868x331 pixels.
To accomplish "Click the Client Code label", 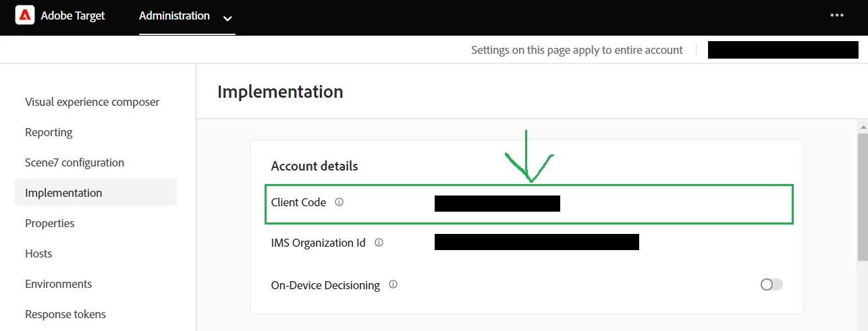I will (298, 202).
